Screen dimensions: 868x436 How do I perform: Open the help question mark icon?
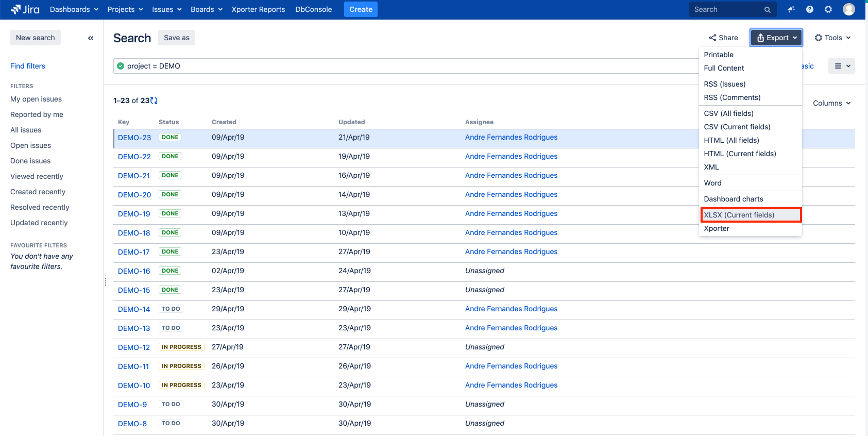tap(810, 9)
